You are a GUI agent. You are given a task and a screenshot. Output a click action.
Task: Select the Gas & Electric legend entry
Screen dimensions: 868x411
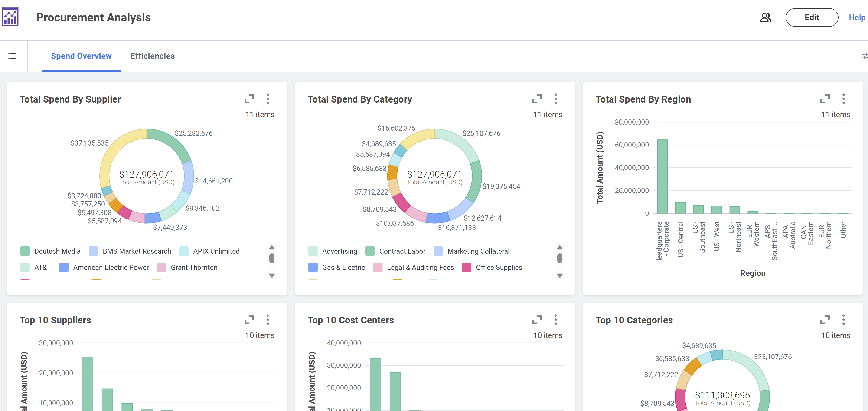337,267
